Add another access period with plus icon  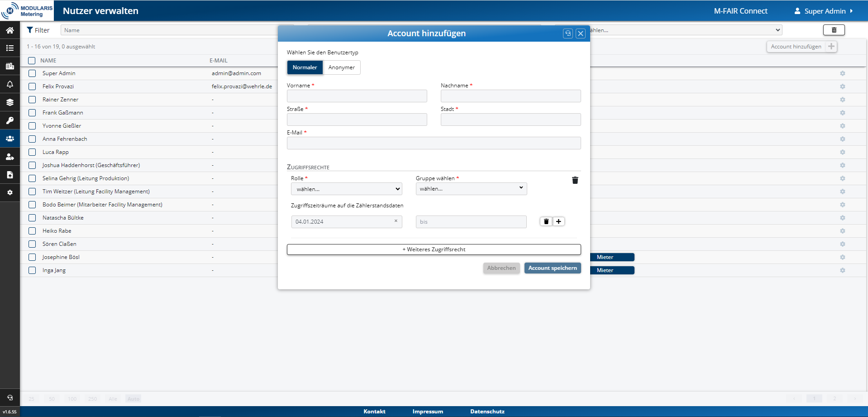[x=558, y=221]
